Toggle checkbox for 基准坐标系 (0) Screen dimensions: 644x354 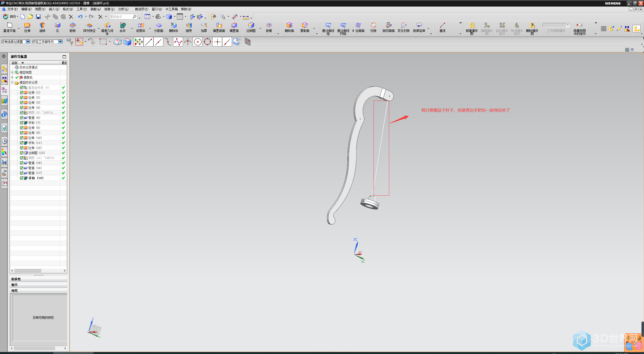[22, 87]
